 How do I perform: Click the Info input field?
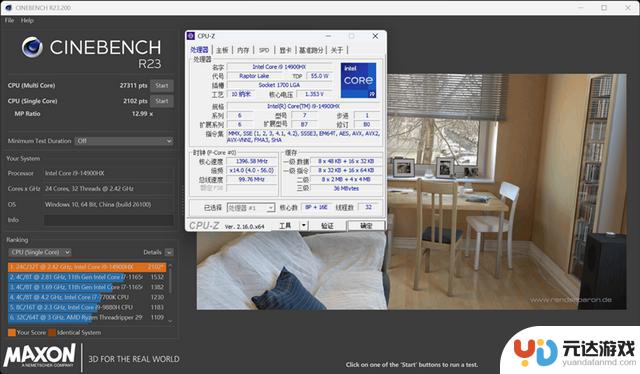[109, 220]
